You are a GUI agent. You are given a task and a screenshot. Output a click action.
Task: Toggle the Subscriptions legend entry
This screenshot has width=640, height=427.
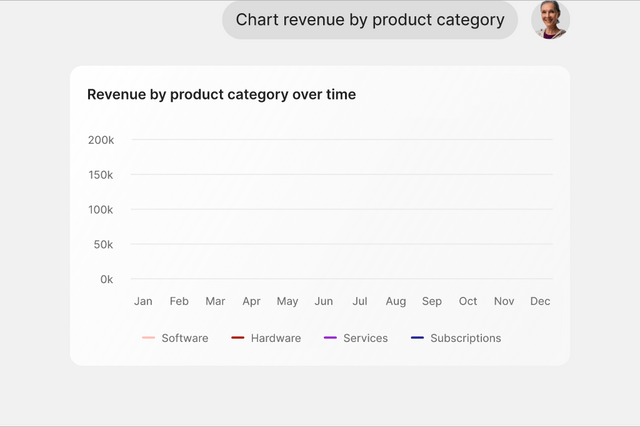[456, 338]
